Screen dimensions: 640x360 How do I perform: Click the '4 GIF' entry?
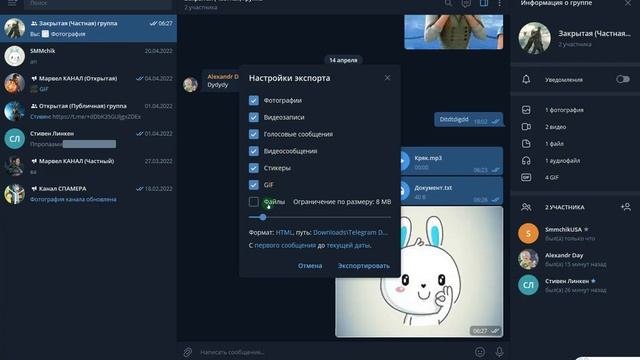[552, 178]
